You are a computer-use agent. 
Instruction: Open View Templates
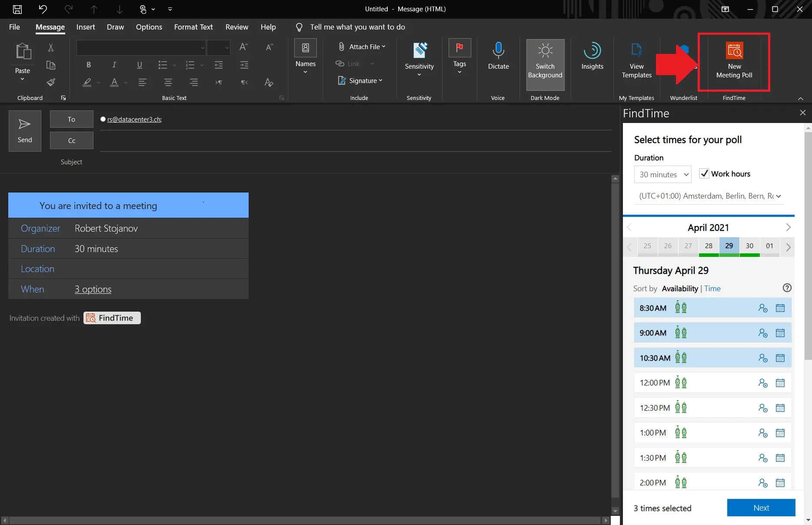[637, 60]
